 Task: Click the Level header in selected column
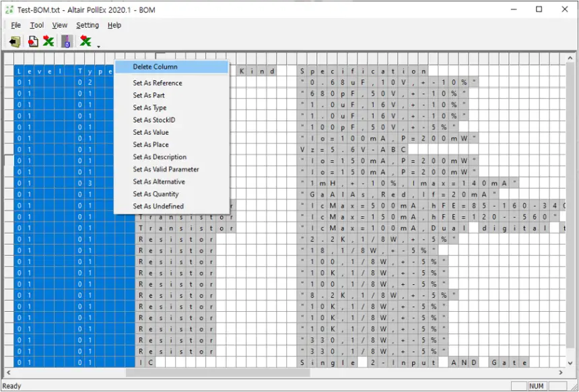click(39, 71)
